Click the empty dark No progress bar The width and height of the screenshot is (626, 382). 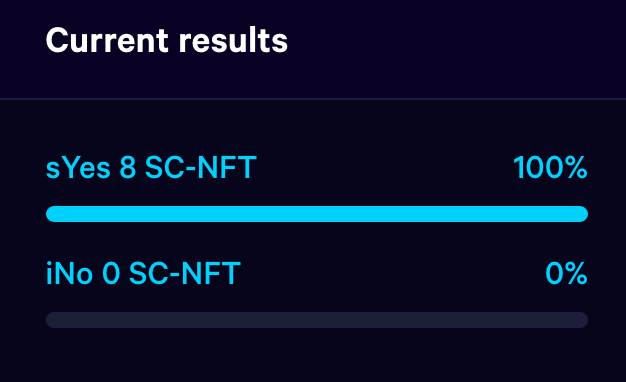[x=317, y=320]
